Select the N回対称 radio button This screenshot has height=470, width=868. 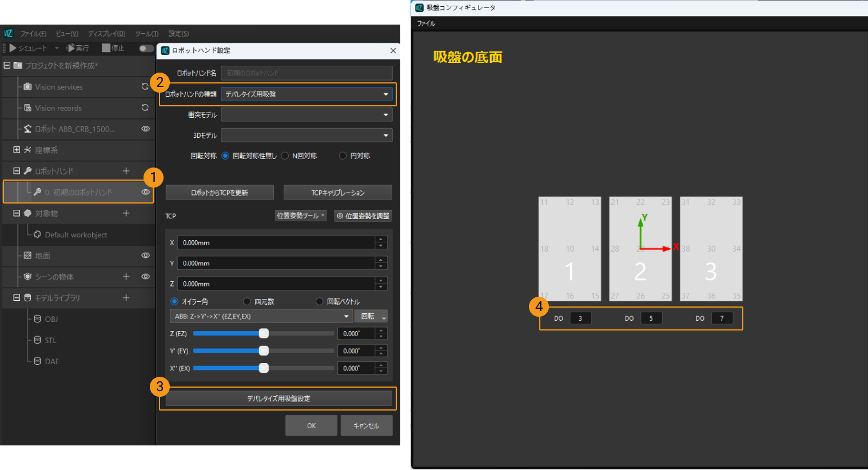point(285,156)
